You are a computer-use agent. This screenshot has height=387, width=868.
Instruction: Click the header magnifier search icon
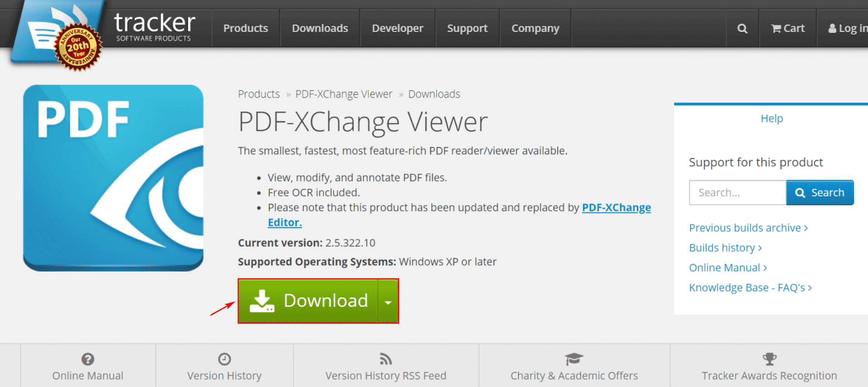coord(742,29)
